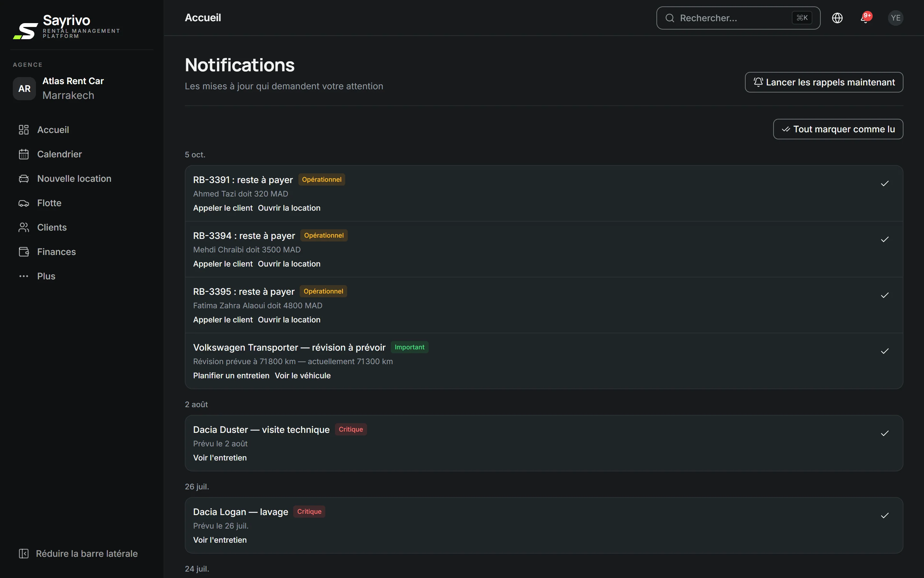Focus the Rechercher search field
Screen dimensions: 924x578
(738, 18)
